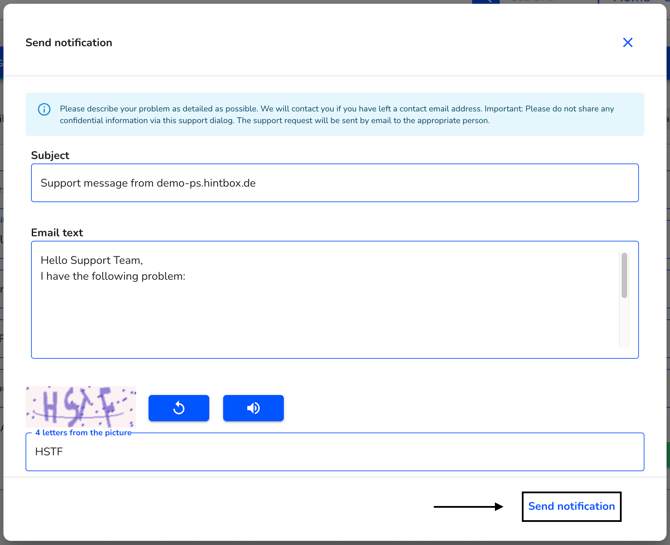Viewport: 670px width, 545px height.
Task: Focus the captcha letters input field
Action: point(335,452)
